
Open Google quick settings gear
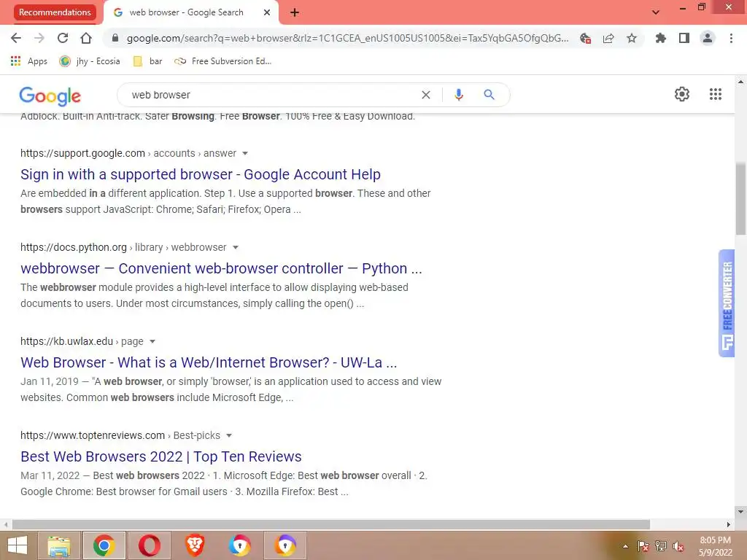682,94
